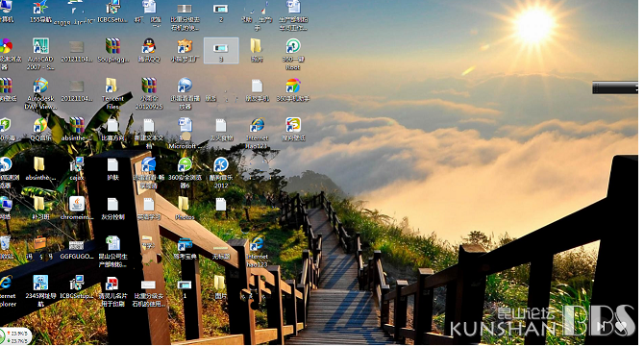Open the Tencent Files folder
This screenshot has width=644, height=347.
pos(112,93)
